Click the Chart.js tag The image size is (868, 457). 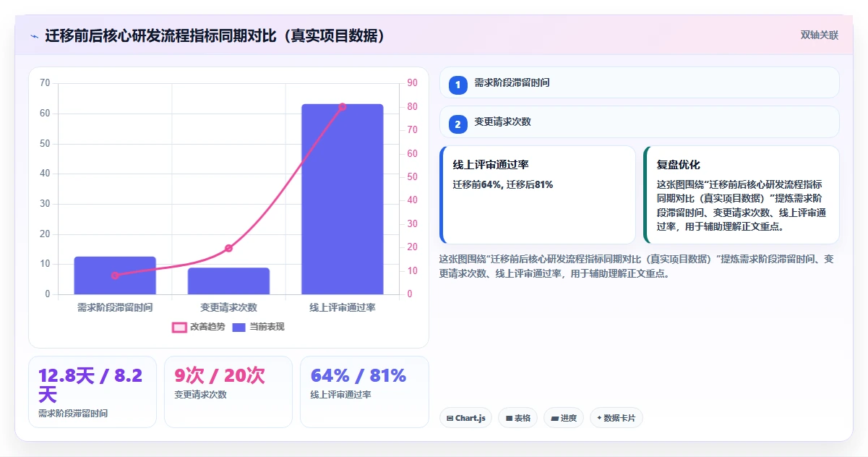pos(465,418)
